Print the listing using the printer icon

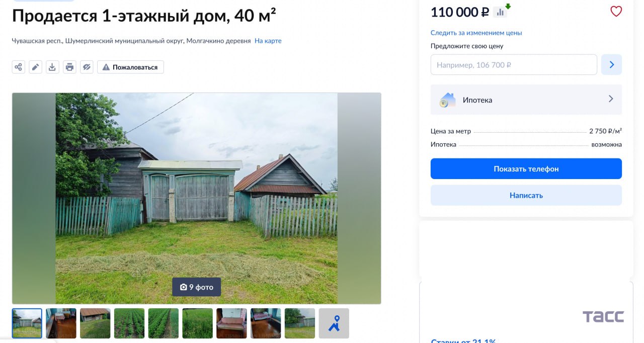(x=69, y=67)
